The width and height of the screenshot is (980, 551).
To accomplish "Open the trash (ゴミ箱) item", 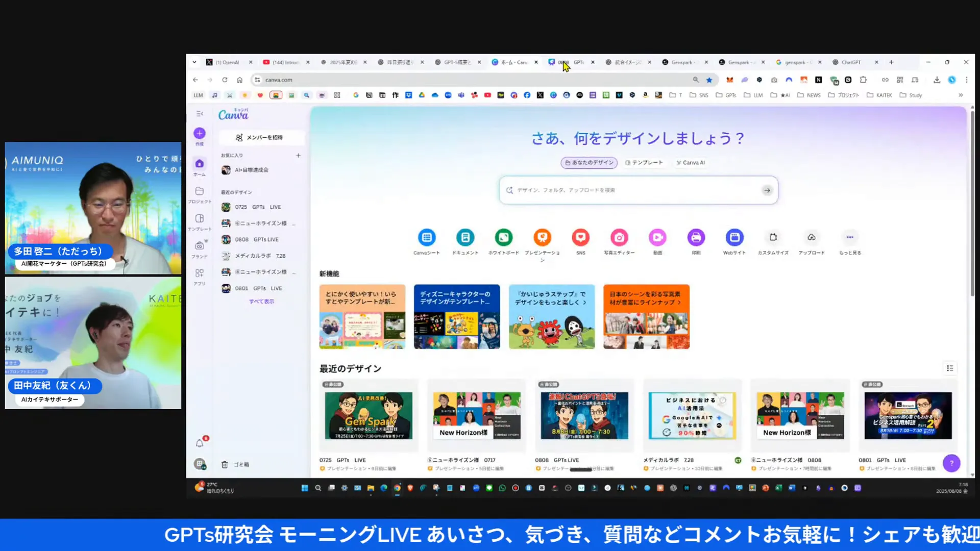I will pyautogui.click(x=235, y=465).
